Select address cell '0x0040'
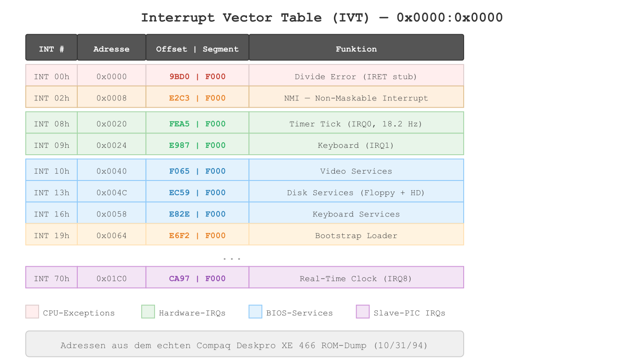Screen dimensions: 644x361 click(x=112, y=170)
